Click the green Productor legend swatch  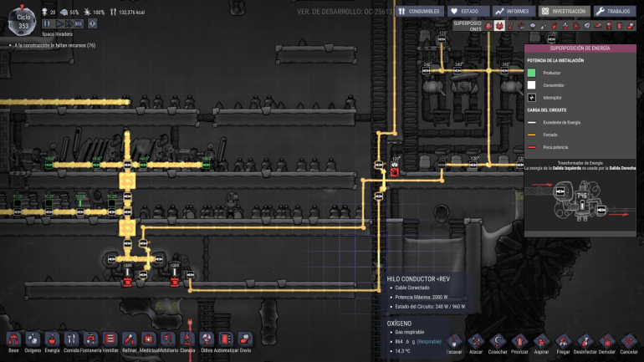[x=531, y=73]
